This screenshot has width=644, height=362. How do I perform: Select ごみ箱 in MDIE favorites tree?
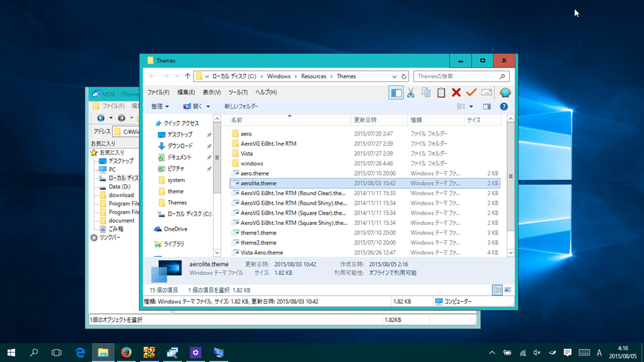(x=115, y=229)
